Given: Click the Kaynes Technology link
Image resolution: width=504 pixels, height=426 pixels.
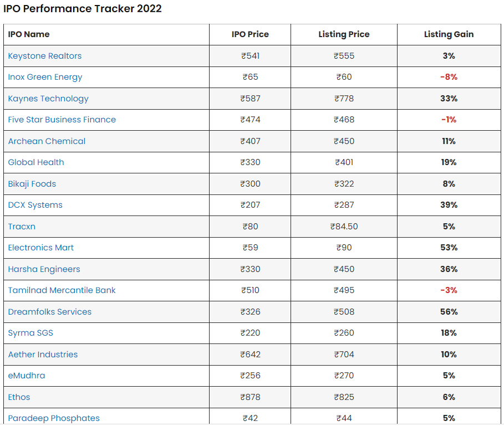Looking at the screenshot, I should tap(48, 99).
